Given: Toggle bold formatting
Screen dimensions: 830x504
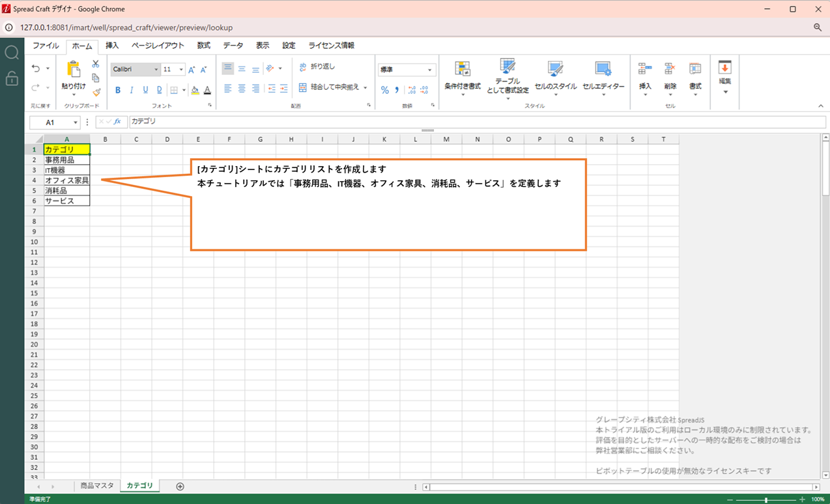Looking at the screenshot, I should pos(118,90).
